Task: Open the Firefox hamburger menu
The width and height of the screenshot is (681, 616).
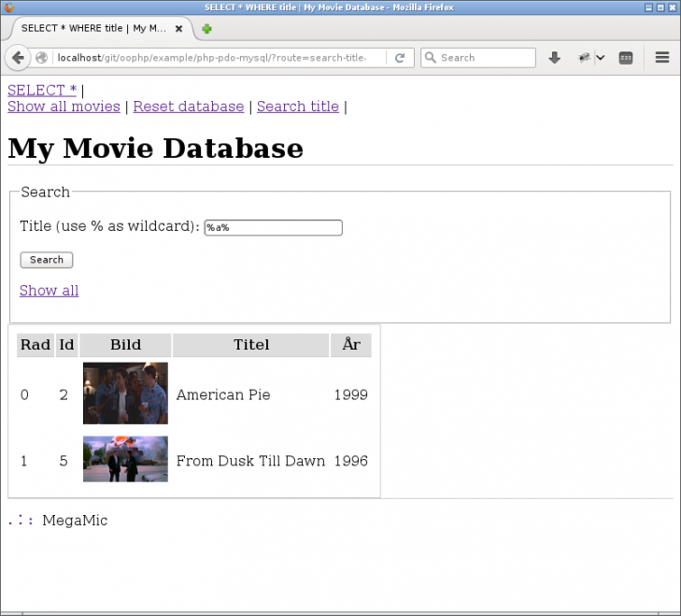Action: (662, 57)
